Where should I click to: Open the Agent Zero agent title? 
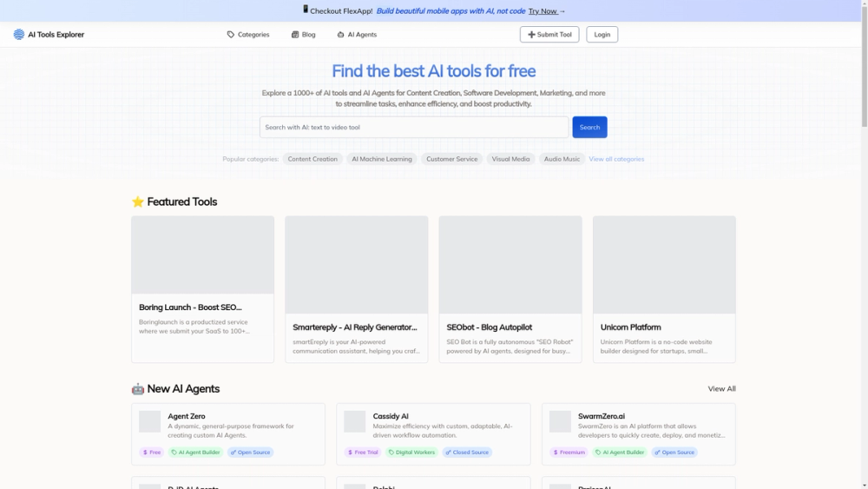click(187, 416)
